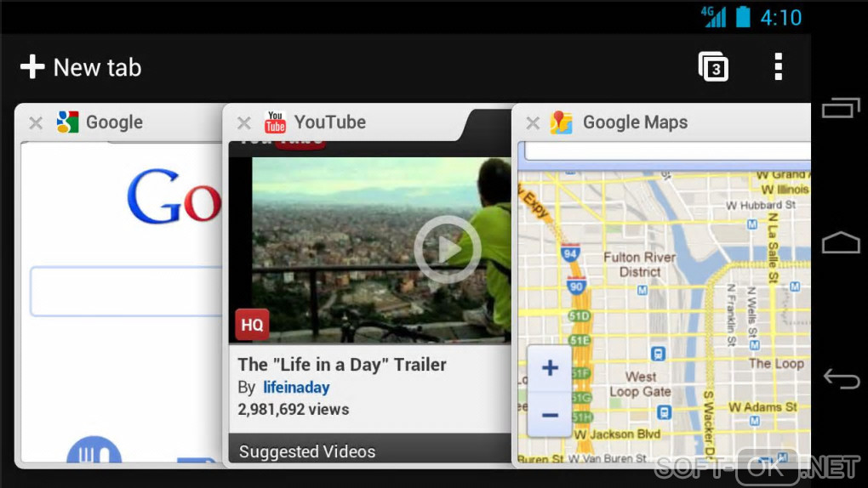The width and height of the screenshot is (868, 488).
Task: Click the "Life in a Day" Trailer title
Action: (342, 365)
